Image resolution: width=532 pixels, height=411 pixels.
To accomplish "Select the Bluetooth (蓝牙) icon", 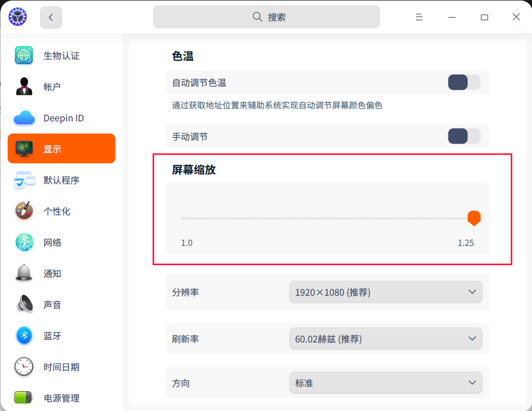I will click(24, 335).
